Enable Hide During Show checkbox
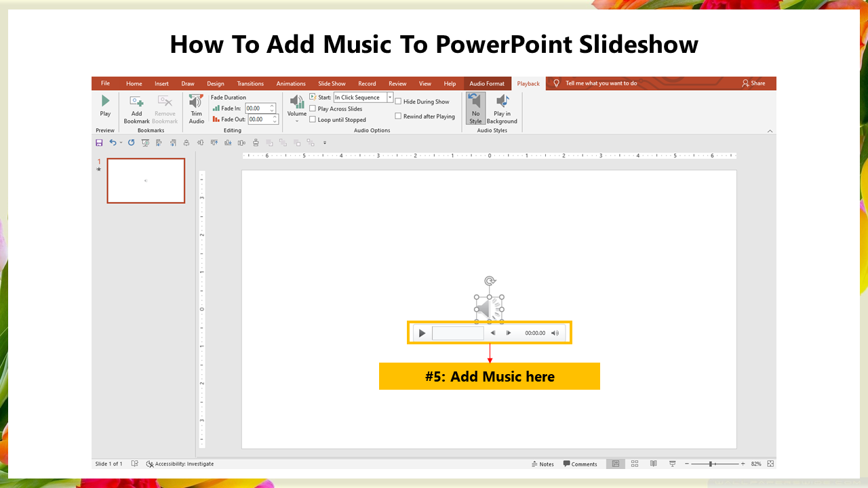The width and height of the screenshot is (868, 488). pos(398,102)
